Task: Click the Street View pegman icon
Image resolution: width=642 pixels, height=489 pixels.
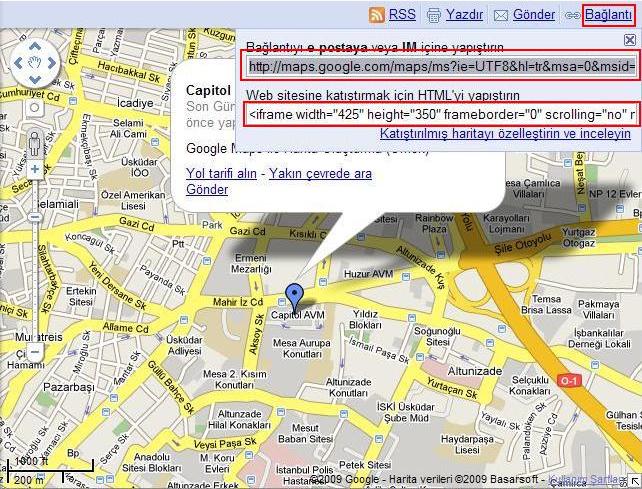Action: click(x=34, y=144)
